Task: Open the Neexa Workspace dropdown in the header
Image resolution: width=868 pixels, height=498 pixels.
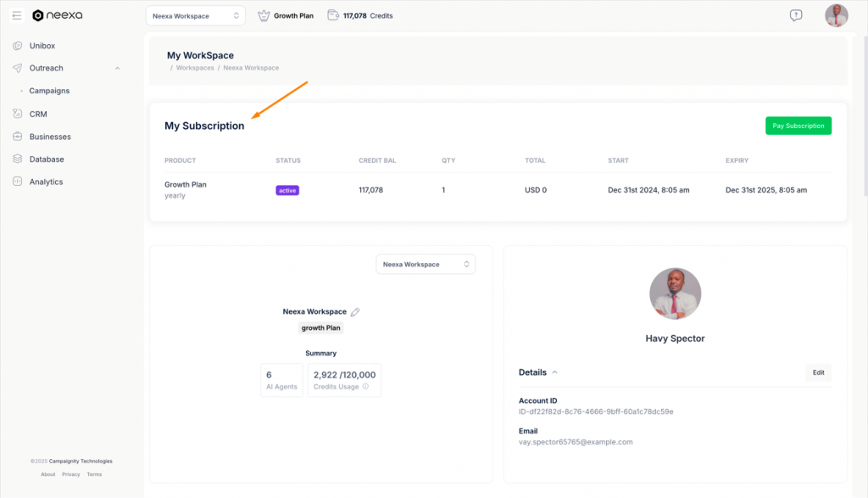Action: tap(195, 14)
